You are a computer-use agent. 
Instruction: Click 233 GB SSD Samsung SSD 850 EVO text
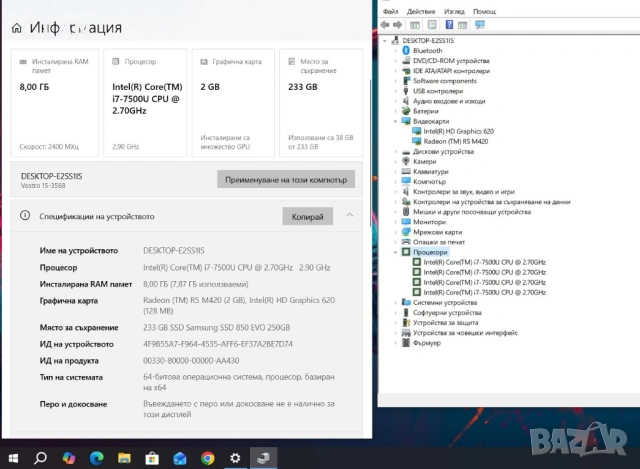pos(216,327)
